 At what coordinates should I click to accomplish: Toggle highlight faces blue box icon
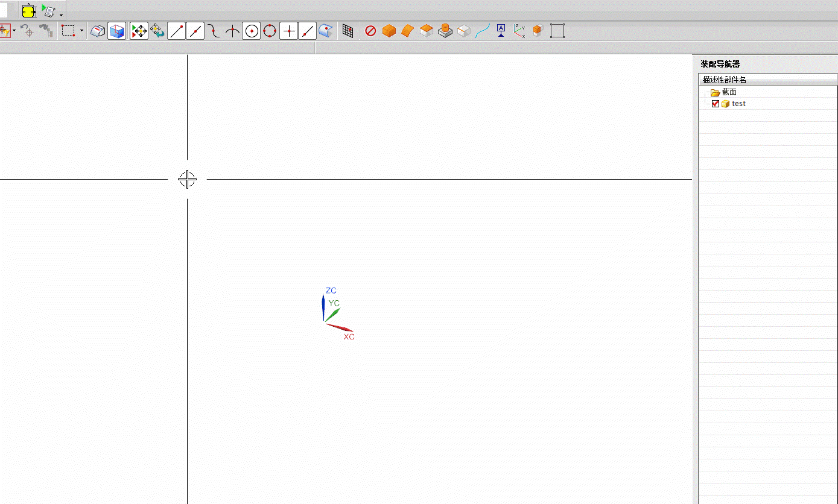[x=116, y=31]
